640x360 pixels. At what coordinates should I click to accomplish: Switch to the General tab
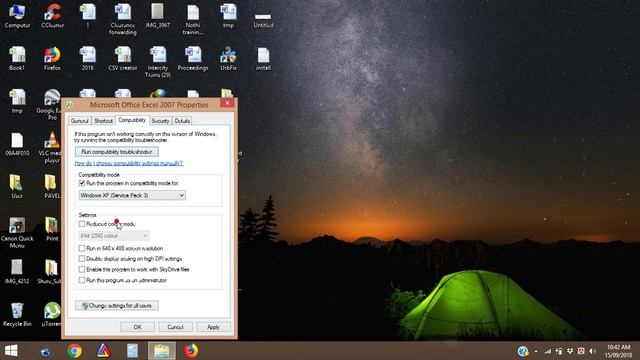79,121
